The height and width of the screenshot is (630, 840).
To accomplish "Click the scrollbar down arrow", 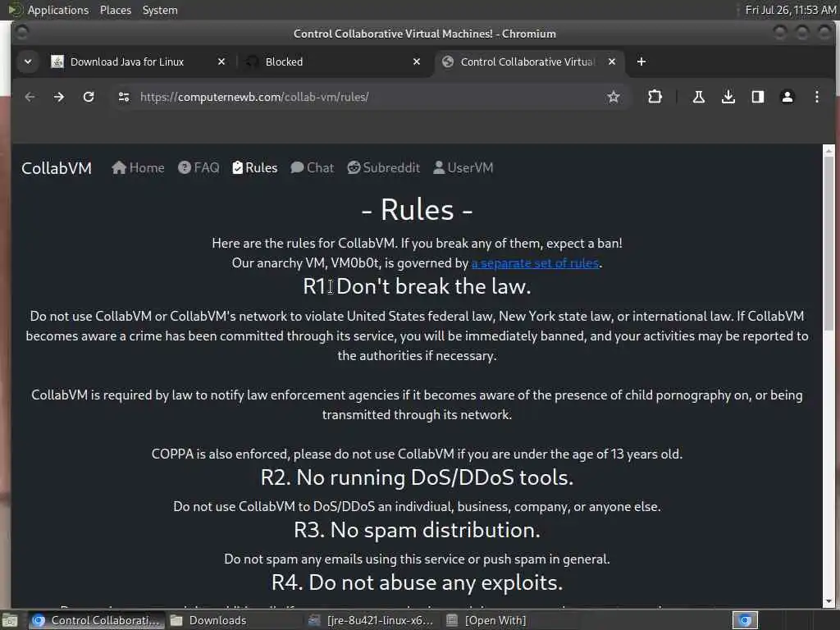I will pyautogui.click(x=829, y=601).
